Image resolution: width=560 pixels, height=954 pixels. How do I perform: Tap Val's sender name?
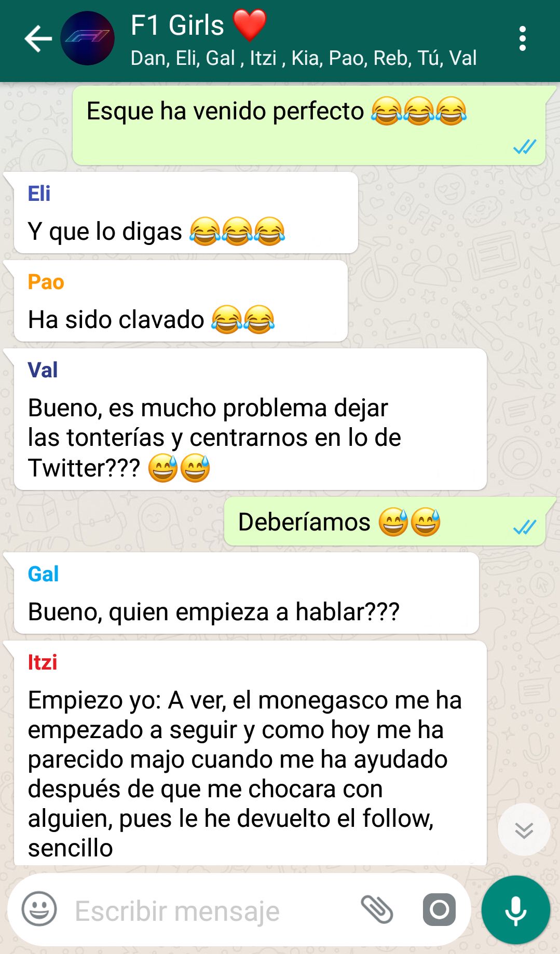[43, 371]
